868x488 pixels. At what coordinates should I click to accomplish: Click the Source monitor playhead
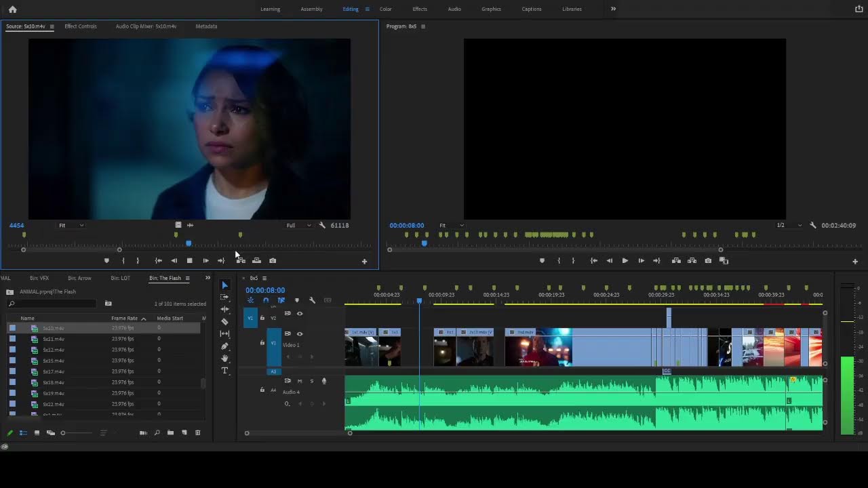[189, 243]
